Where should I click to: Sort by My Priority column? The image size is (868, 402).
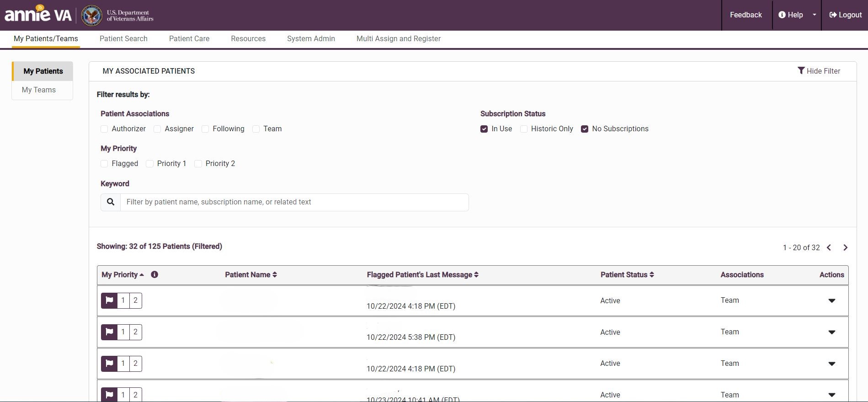pyautogui.click(x=122, y=275)
